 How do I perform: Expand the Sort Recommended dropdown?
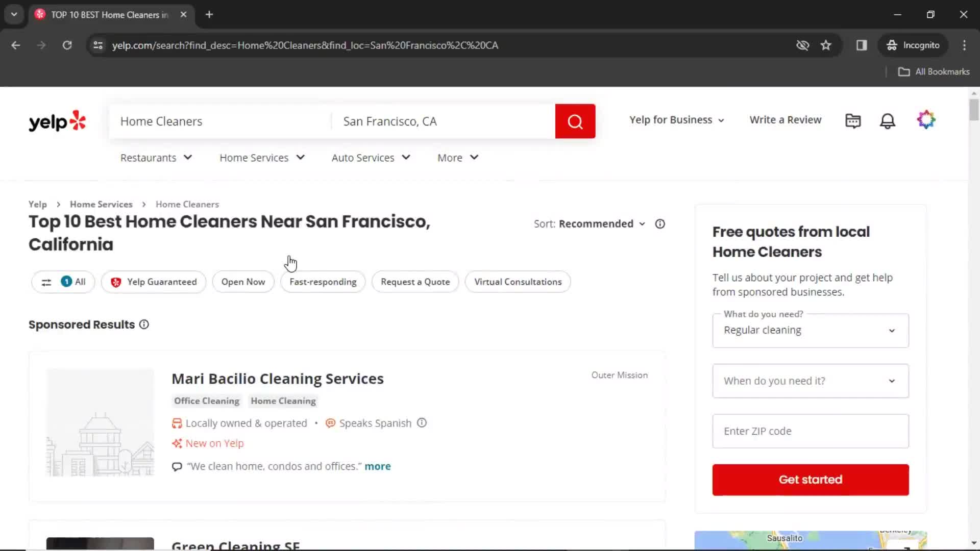pyautogui.click(x=601, y=223)
